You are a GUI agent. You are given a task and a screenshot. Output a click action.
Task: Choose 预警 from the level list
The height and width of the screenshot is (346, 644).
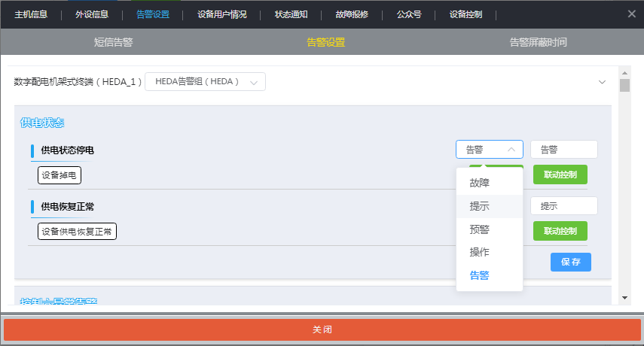pos(480,229)
